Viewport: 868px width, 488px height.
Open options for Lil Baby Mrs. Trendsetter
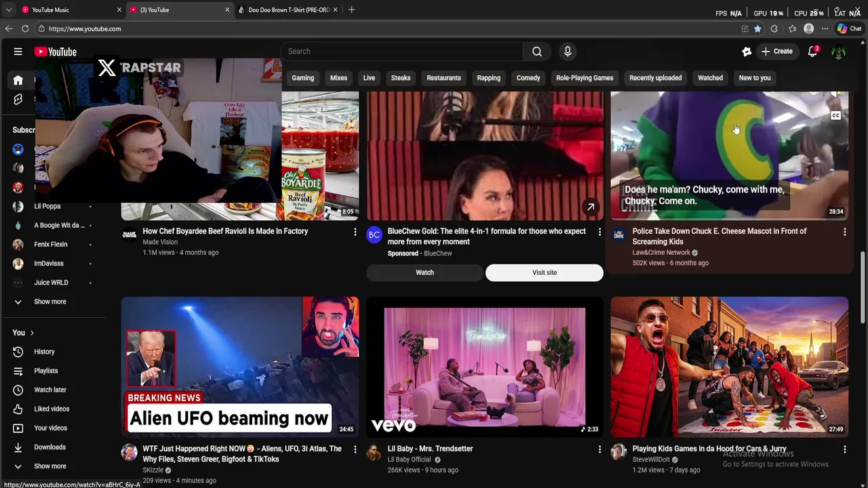[x=599, y=449]
